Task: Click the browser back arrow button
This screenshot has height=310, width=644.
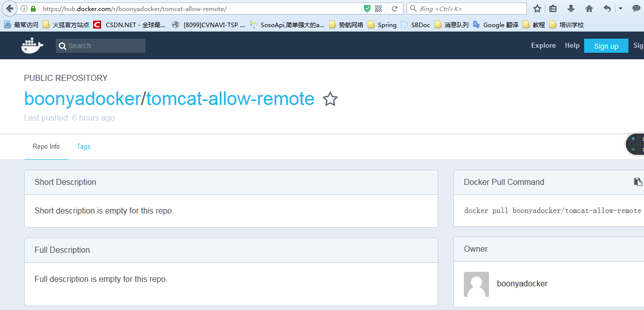Action: click(10, 9)
